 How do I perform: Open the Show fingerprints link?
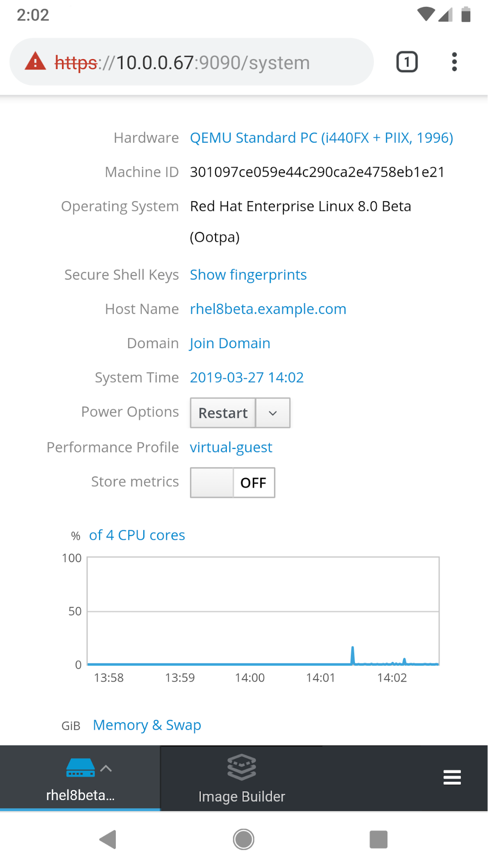click(248, 275)
